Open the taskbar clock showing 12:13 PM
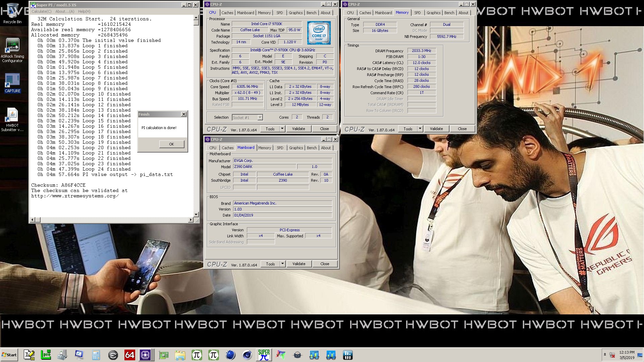The image size is (644, 362). [x=627, y=355]
